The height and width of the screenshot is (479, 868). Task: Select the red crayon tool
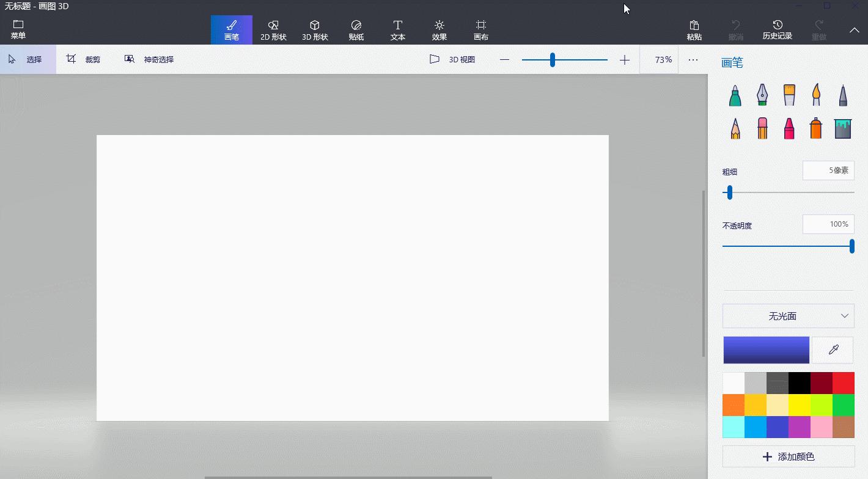(x=789, y=128)
